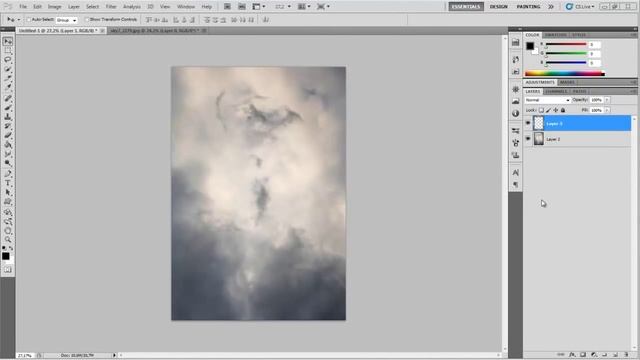640x360 pixels.
Task: Select the Gradient tool
Action: click(x=8, y=145)
